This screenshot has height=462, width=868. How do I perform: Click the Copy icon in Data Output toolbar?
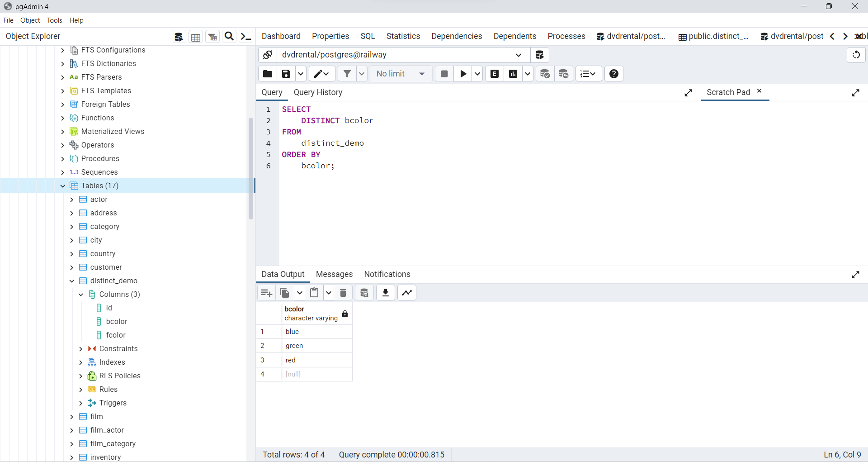pyautogui.click(x=285, y=293)
